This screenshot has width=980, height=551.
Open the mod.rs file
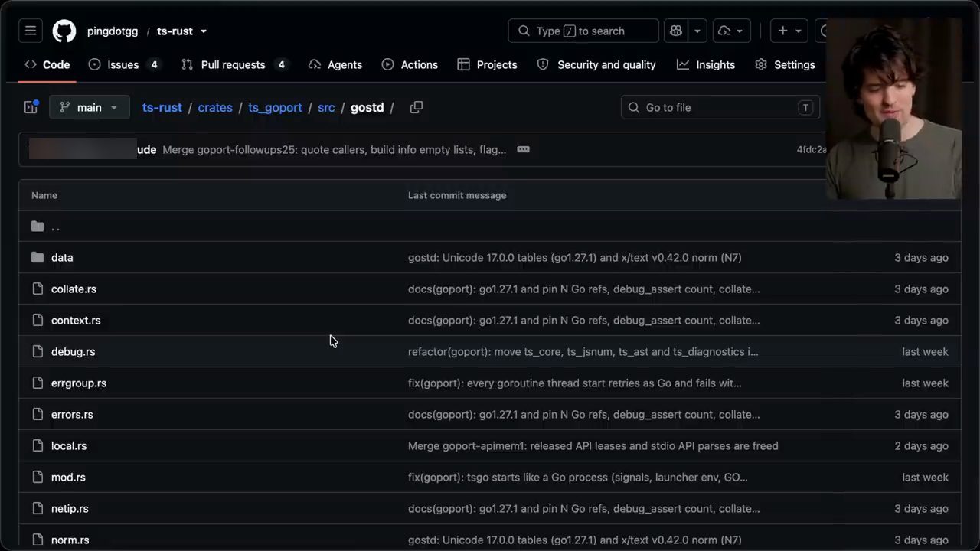click(68, 477)
